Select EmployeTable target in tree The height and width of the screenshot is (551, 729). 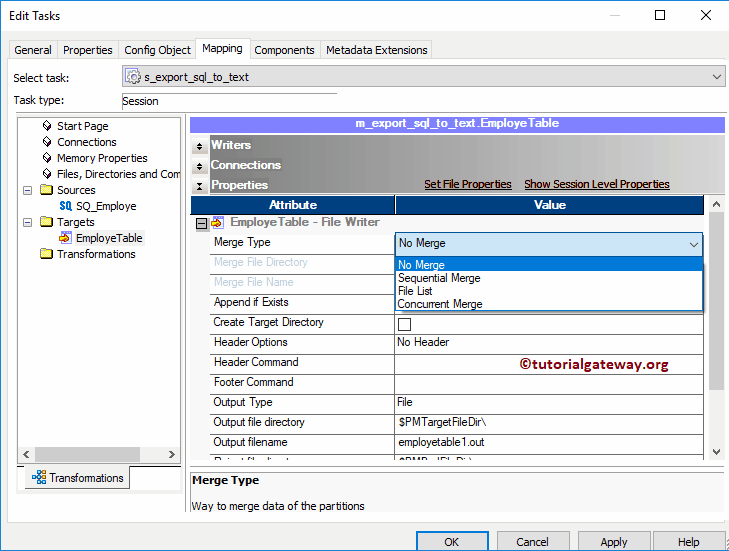[109, 238]
